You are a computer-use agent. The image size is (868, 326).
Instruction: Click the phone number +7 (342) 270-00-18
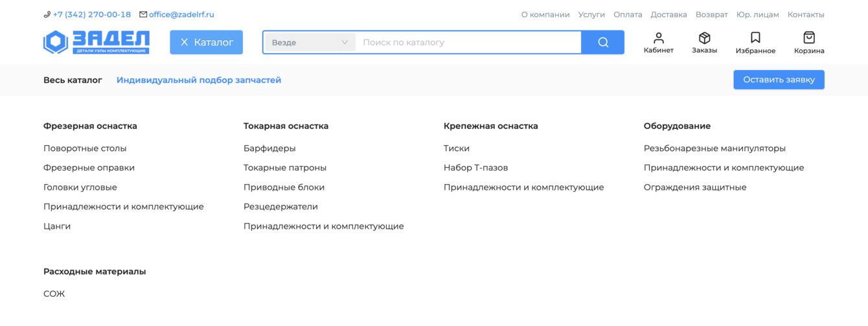(91, 14)
